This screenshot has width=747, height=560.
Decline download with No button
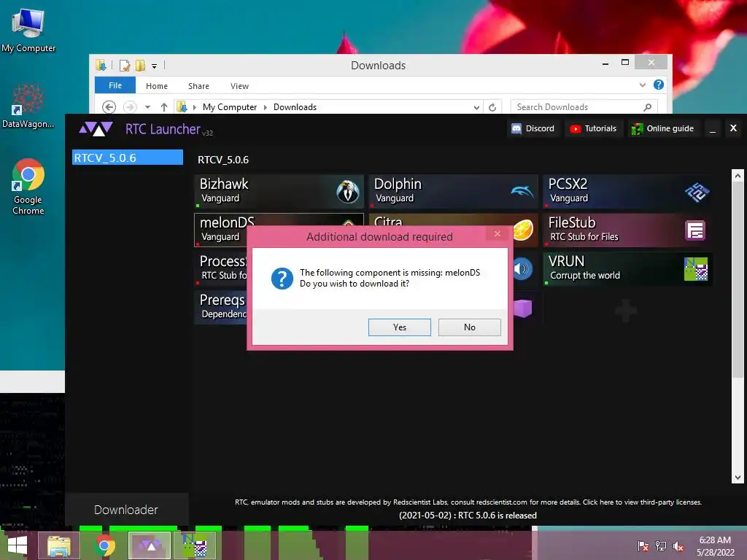(469, 327)
